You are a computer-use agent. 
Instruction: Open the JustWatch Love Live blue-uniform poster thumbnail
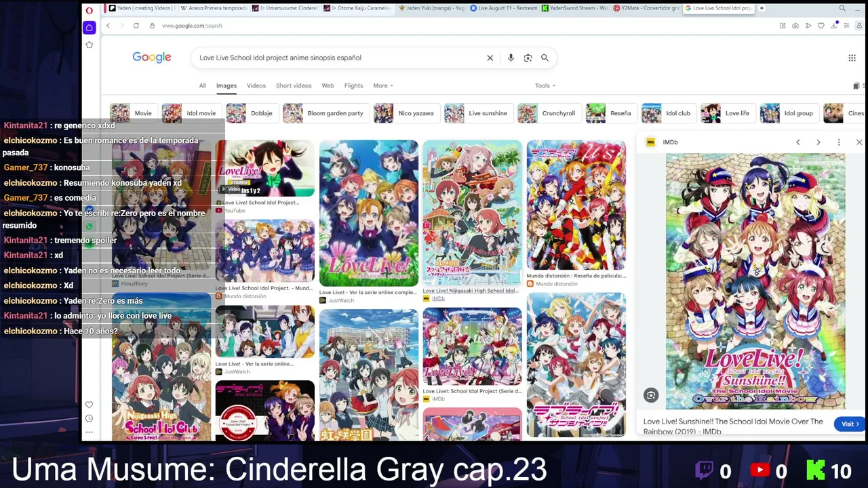point(369,213)
